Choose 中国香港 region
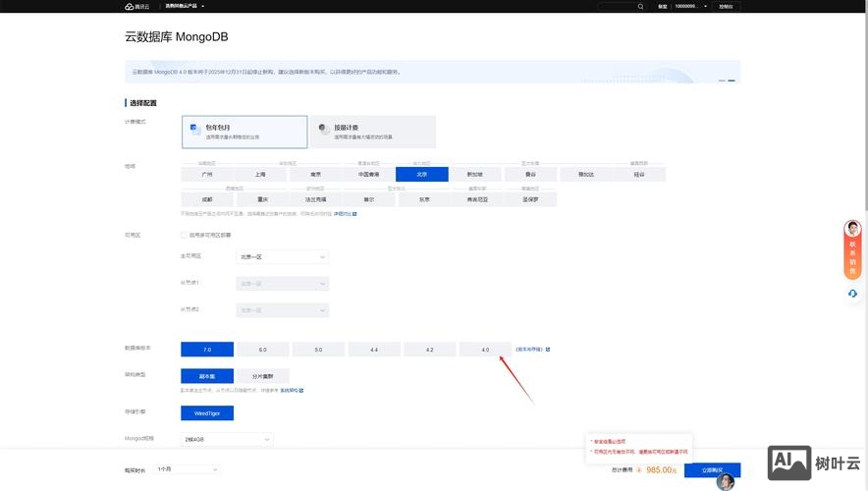The height and width of the screenshot is (491, 868). [x=368, y=175]
